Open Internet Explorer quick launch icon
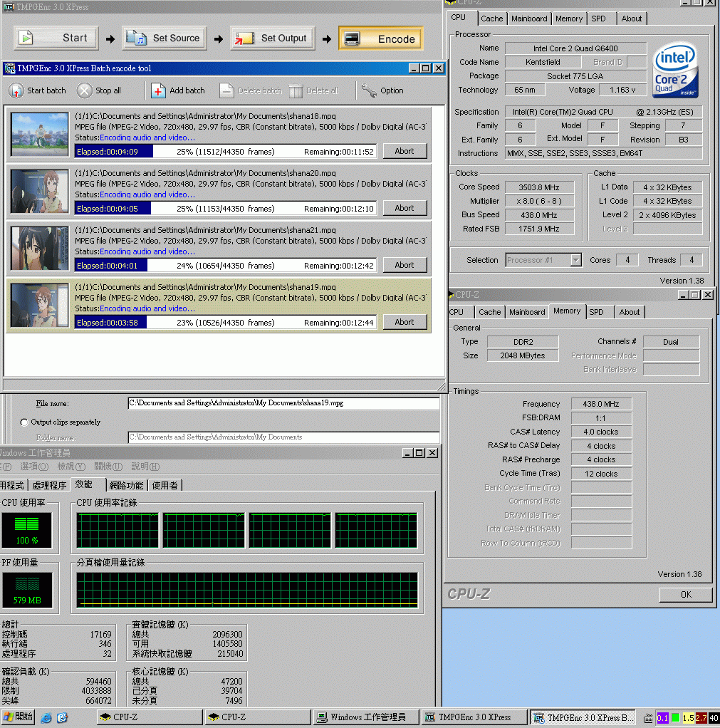 [x=46, y=717]
